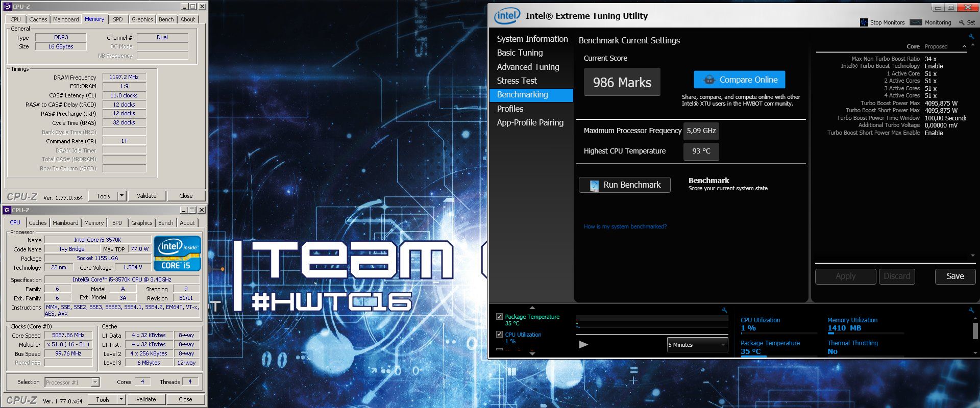This screenshot has height=408, width=980.
Task: Click the CPU-Z icon in CPU window title bar
Action: (x=7, y=210)
